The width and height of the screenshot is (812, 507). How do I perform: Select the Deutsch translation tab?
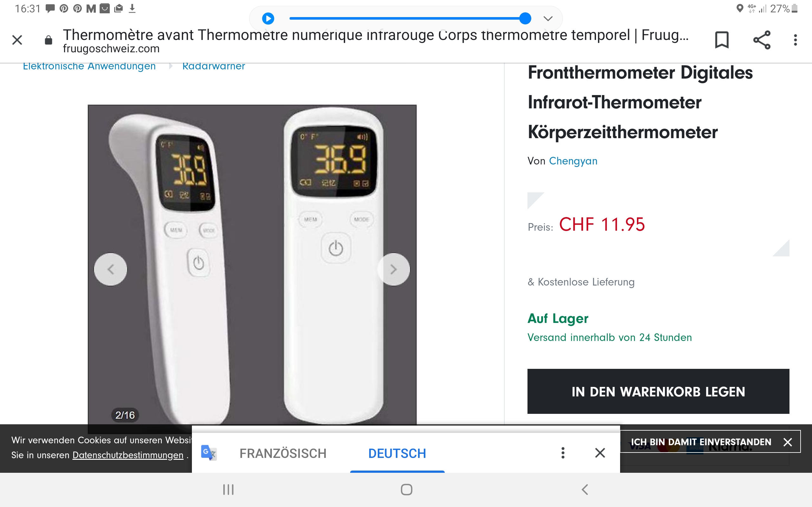tap(397, 453)
